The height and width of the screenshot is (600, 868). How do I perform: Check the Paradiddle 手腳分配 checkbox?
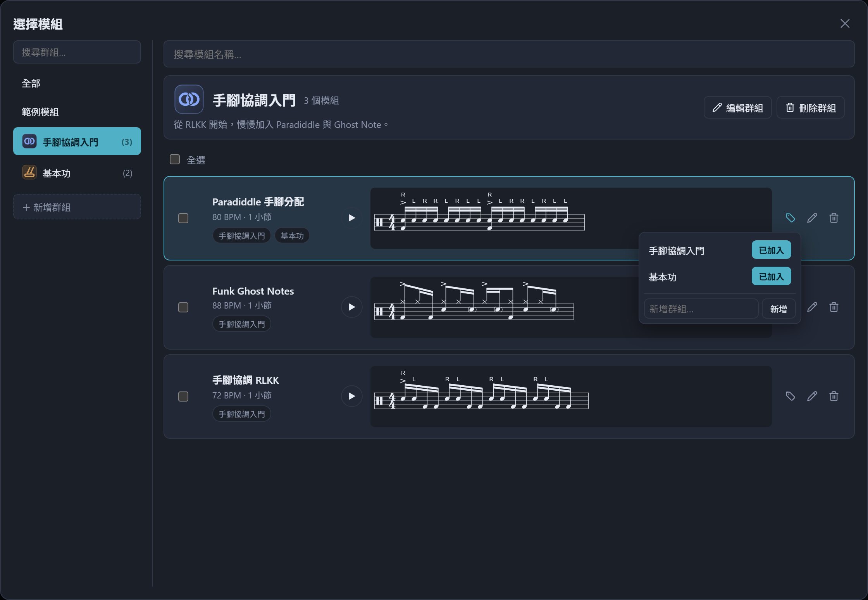tap(183, 218)
